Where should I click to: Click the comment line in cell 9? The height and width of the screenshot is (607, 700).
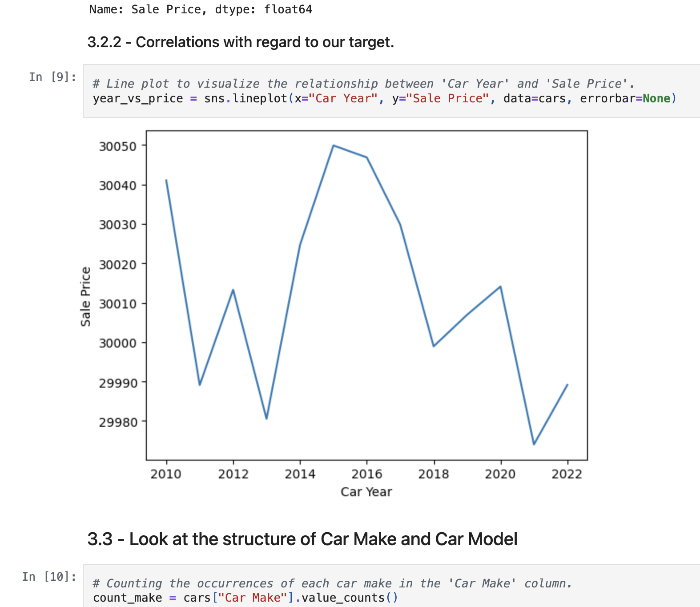pos(363,84)
